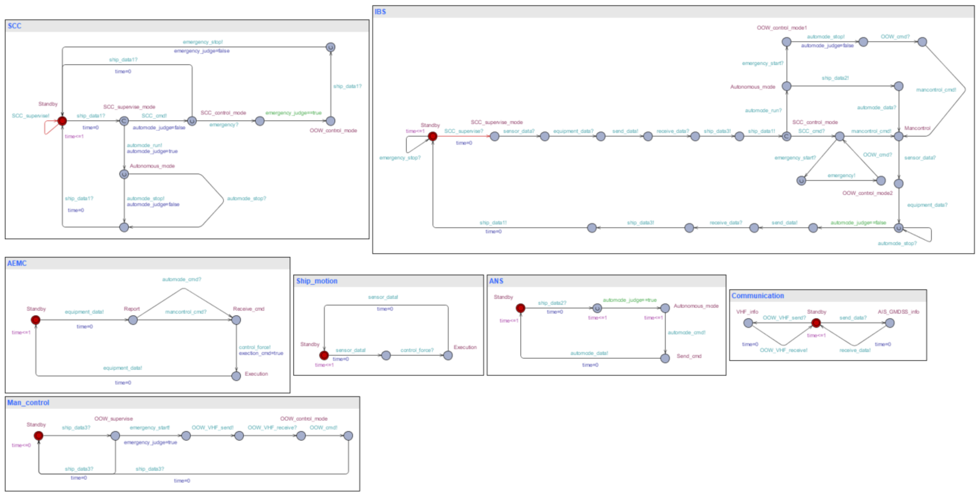Click the Report location node in AEMC

(133, 320)
